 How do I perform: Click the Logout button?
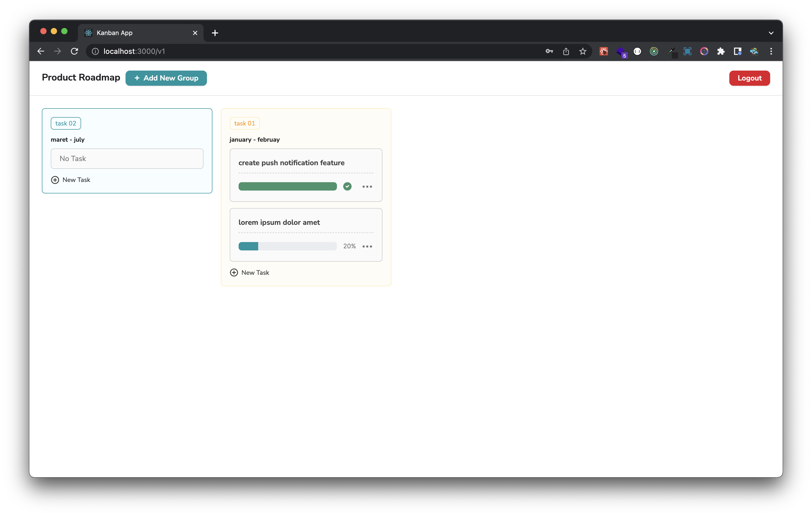click(749, 78)
